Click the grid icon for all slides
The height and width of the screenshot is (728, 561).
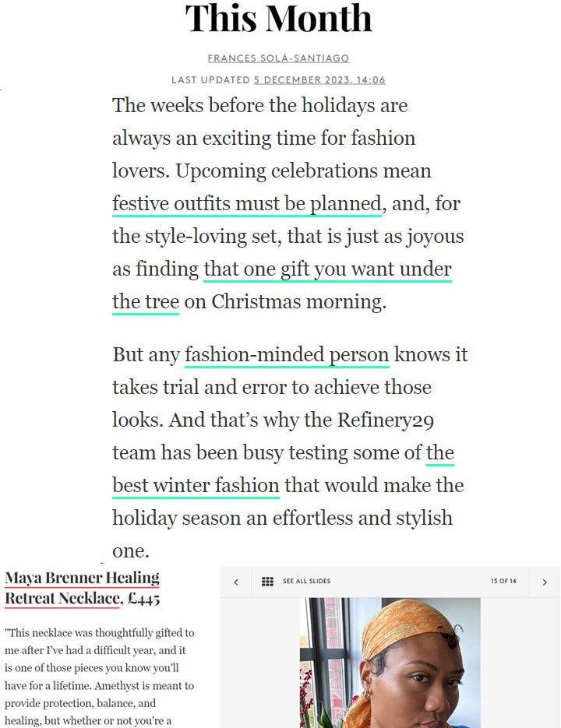coord(267,582)
